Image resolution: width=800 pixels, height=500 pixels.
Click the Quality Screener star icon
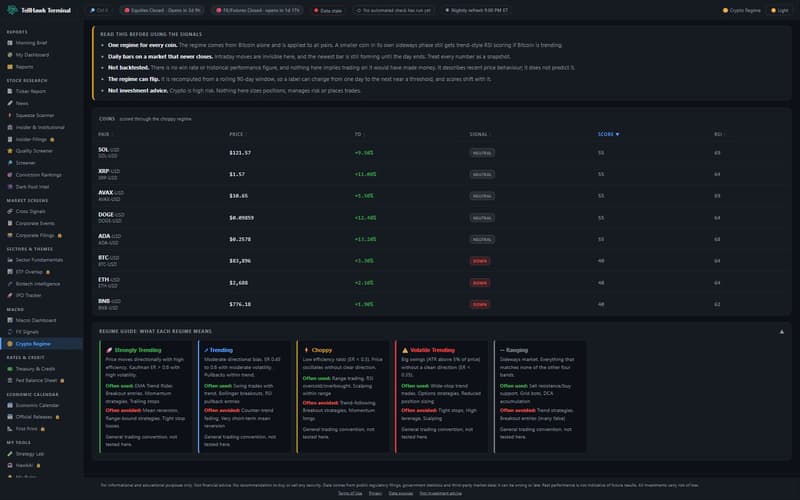click(x=10, y=151)
